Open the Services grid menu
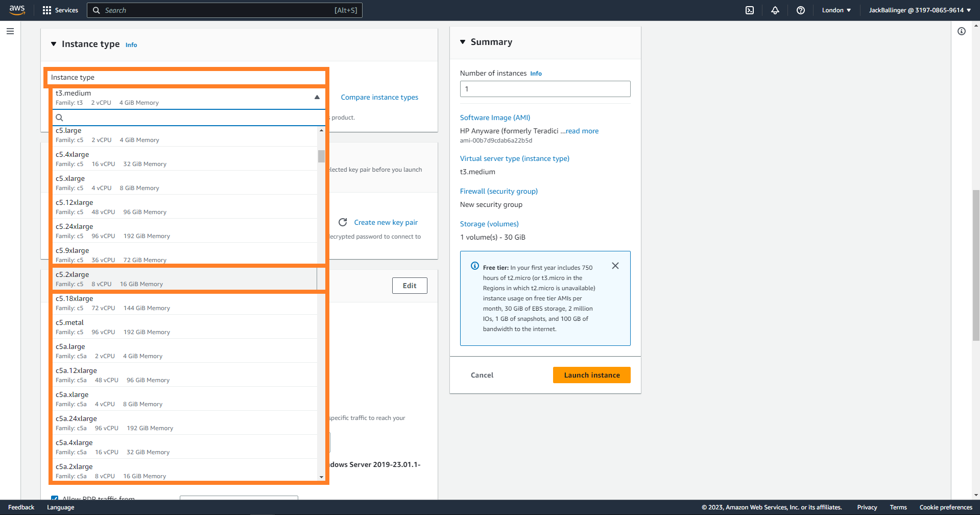 point(60,10)
